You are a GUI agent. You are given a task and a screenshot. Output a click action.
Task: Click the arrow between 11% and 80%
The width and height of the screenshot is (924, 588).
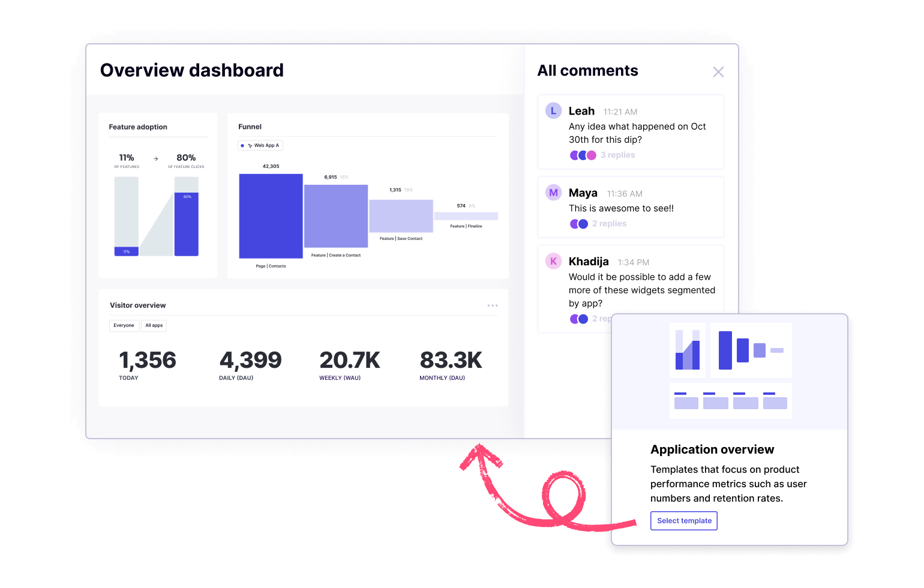(x=156, y=158)
